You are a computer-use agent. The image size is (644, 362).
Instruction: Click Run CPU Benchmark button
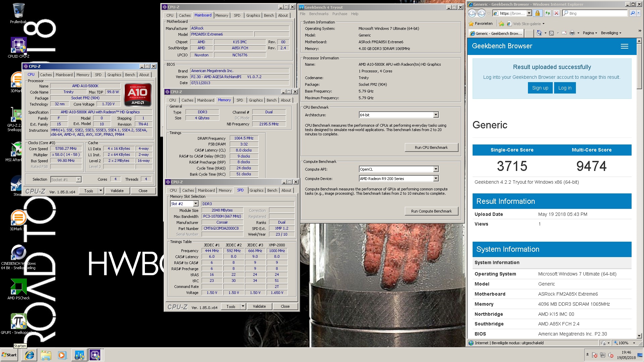click(431, 147)
